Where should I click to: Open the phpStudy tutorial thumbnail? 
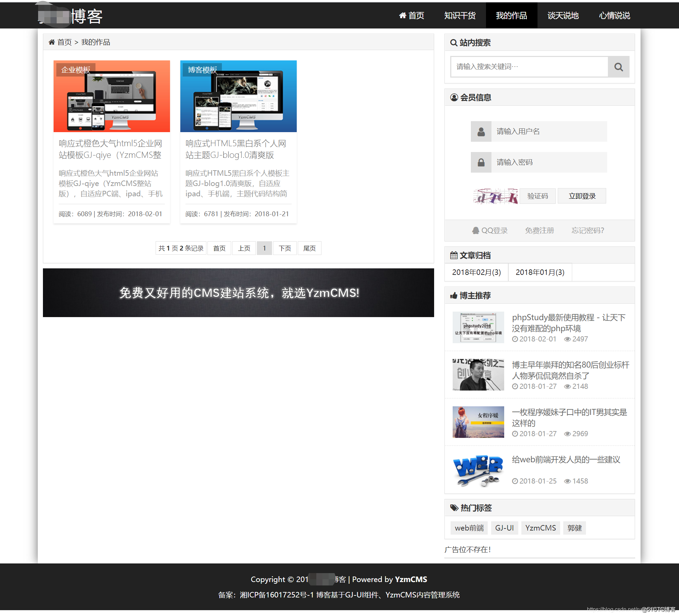[478, 327]
